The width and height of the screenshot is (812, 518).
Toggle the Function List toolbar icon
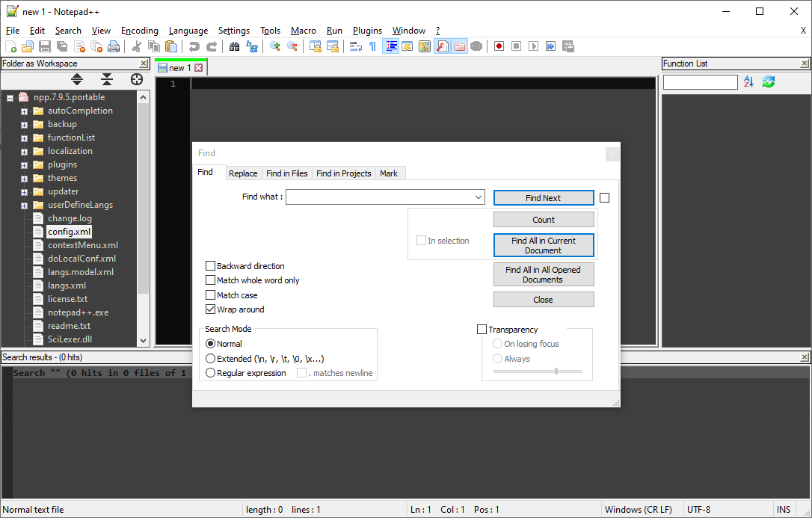pos(442,46)
